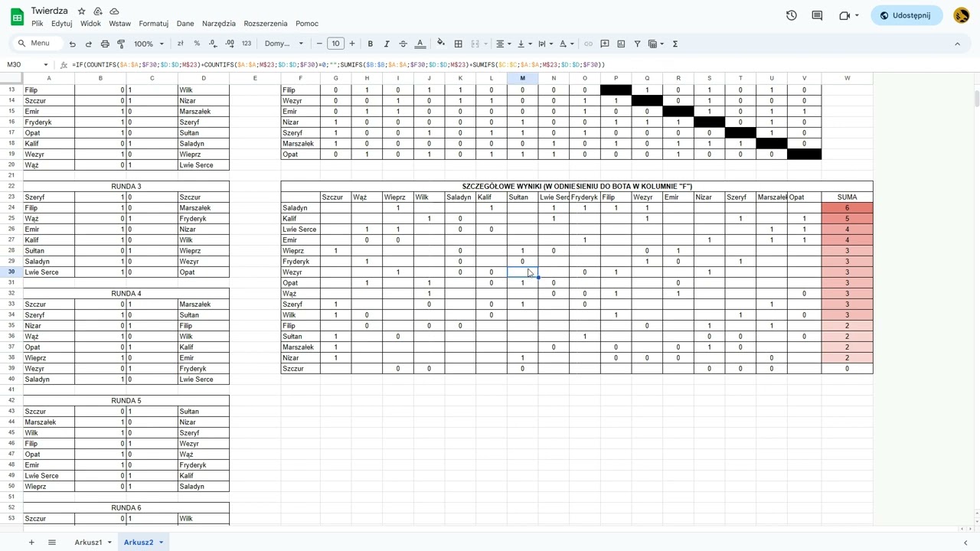Undo the last action
Viewport: 980px width, 551px height.
pyautogui.click(x=73, y=44)
